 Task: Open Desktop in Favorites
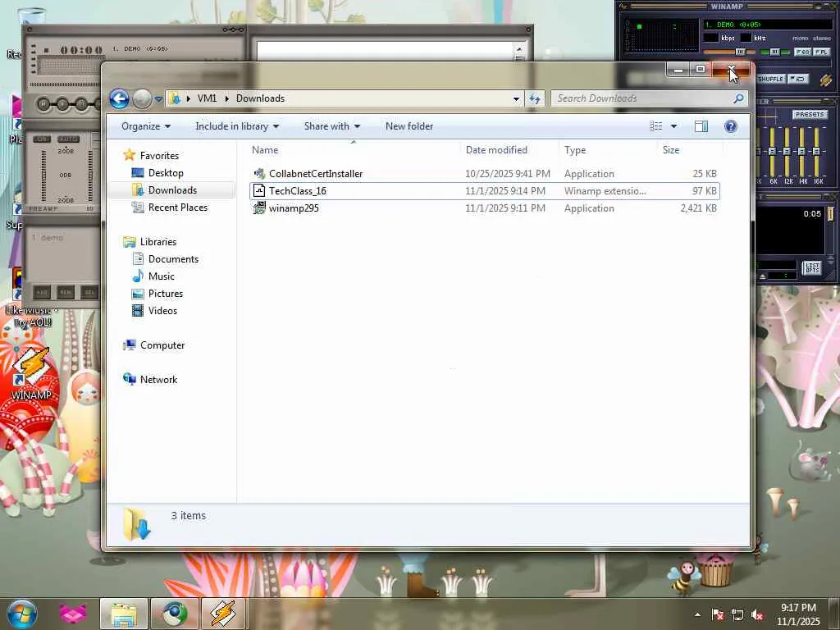click(166, 173)
